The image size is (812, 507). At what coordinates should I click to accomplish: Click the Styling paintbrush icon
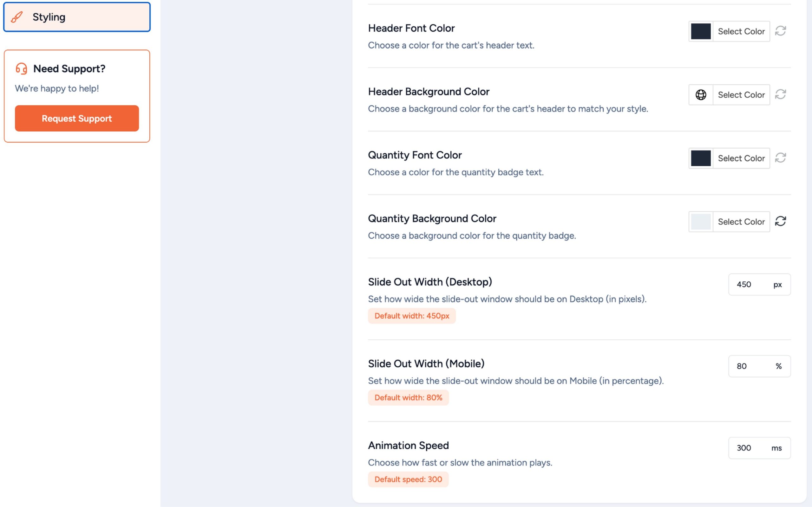pyautogui.click(x=17, y=17)
